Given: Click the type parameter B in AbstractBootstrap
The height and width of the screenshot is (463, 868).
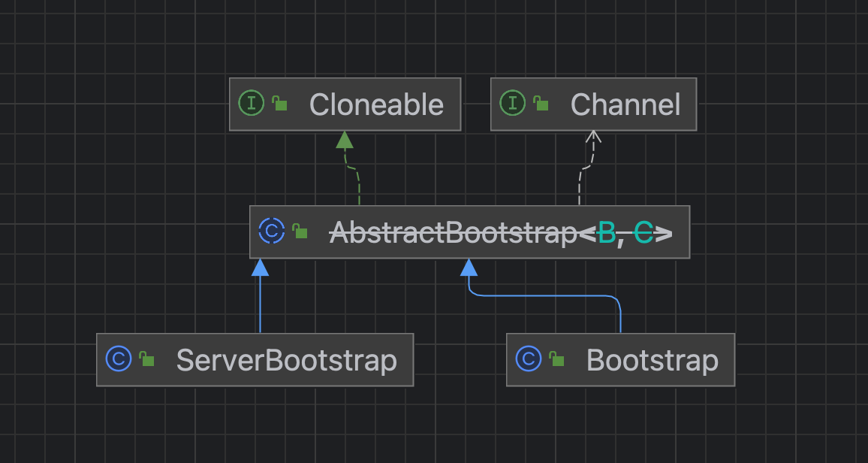Looking at the screenshot, I should (607, 232).
